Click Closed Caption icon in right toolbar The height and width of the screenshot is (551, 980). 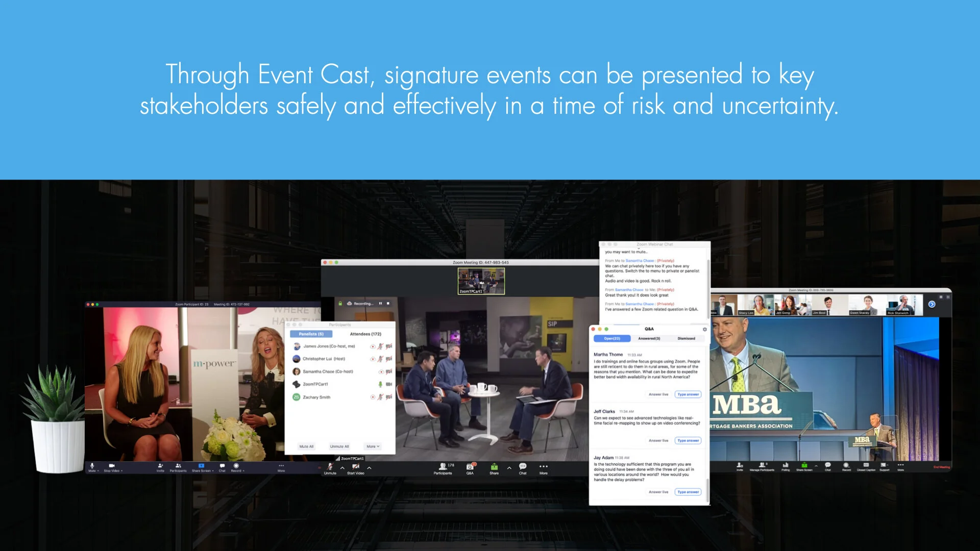coord(866,466)
